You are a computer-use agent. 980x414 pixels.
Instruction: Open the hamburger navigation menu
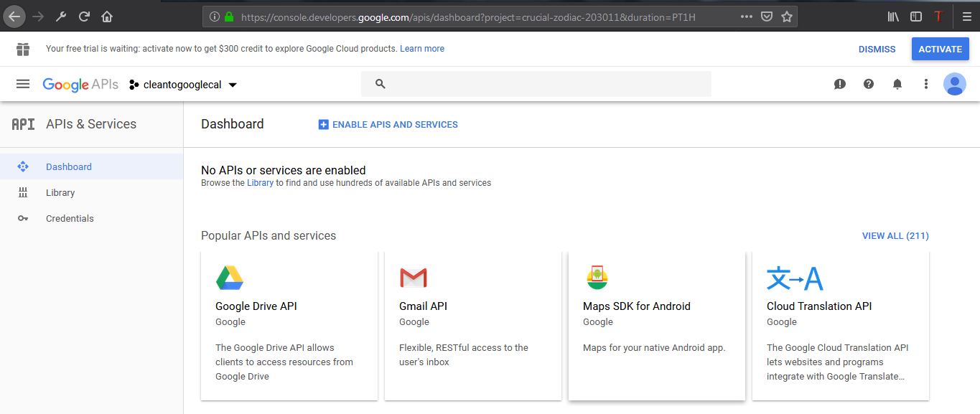coord(23,84)
